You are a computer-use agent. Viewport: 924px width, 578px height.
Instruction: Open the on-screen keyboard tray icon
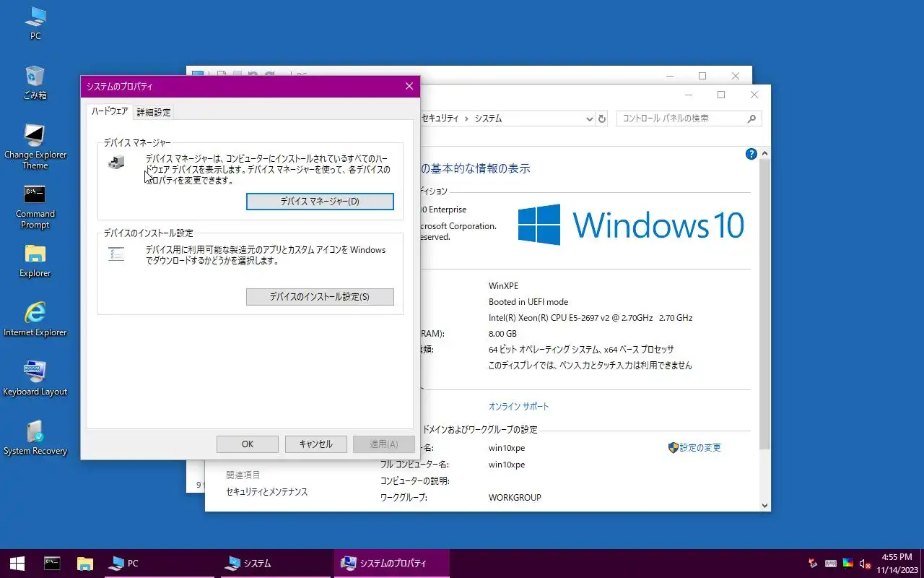[x=831, y=564]
